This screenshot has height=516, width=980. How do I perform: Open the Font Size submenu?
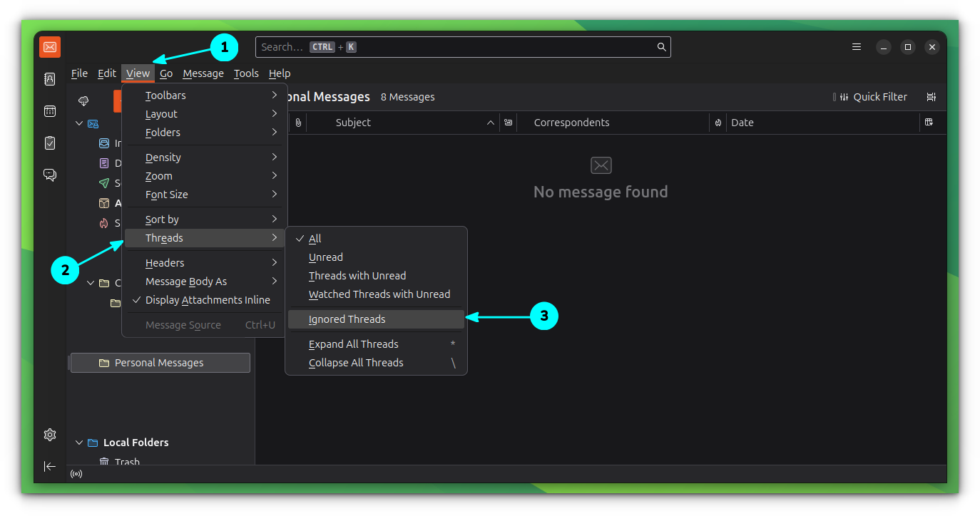166,194
